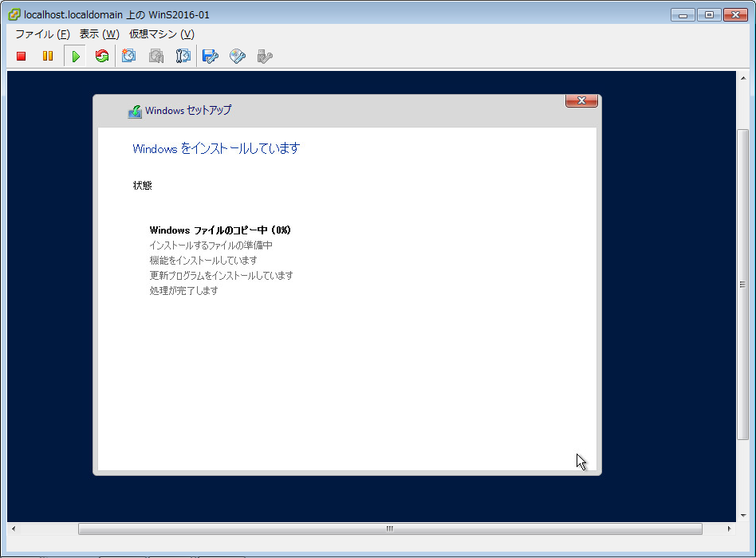
Task: Click the Windows Setup title icon
Action: pos(135,112)
